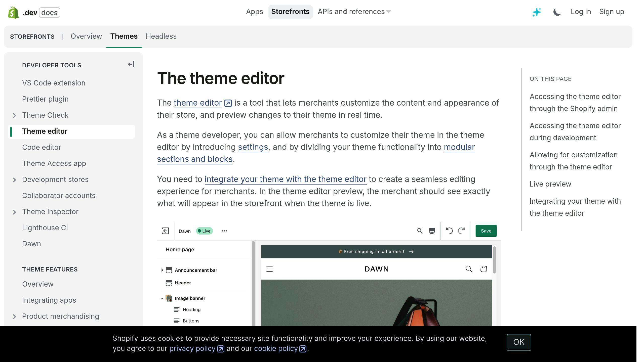
Task: Click external link icon beside theme editor
Action: click(x=228, y=103)
